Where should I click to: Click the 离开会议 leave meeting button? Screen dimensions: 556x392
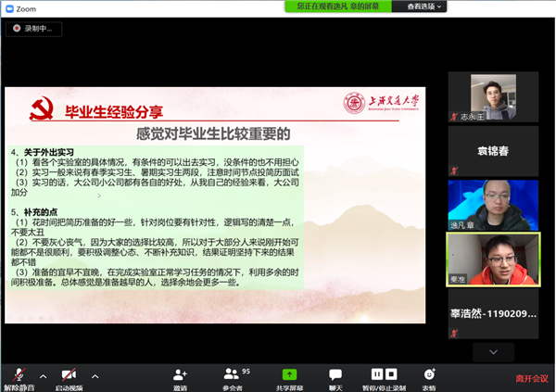click(x=532, y=378)
